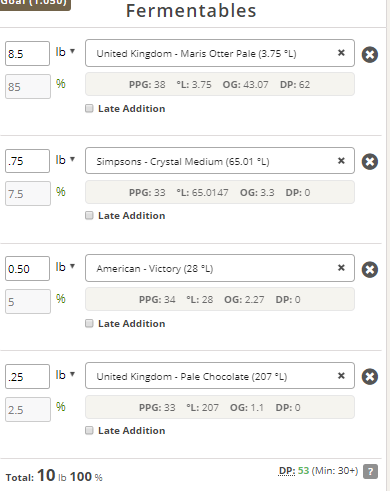Open the DP help question mark
The height and width of the screenshot is (491, 390).
tap(370, 471)
